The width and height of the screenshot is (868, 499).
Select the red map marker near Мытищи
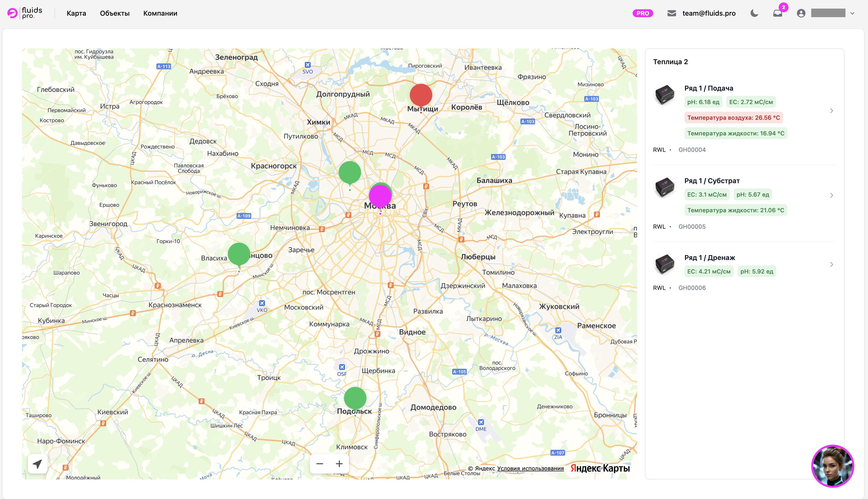pyautogui.click(x=421, y=95)
